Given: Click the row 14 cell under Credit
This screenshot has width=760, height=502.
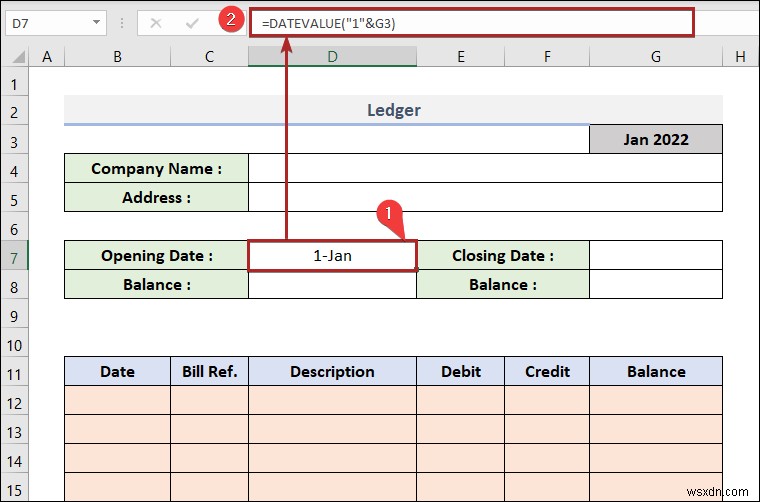Looking at the screenshot, I should click(547, 458).
